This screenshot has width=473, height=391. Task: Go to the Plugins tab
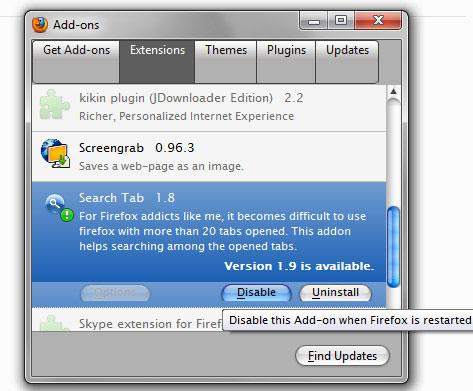[x=286, y=62]
